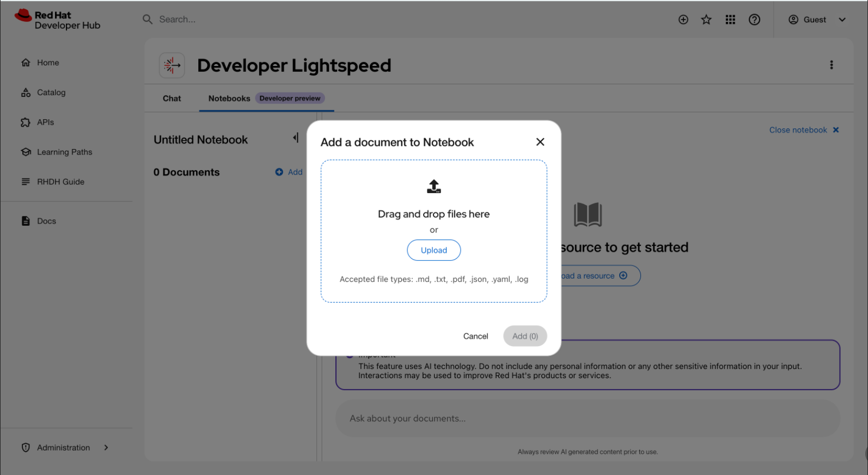Open the Administration section
Image resolution: width=868 pixels, height=475 pixels.
pos(65,447)
